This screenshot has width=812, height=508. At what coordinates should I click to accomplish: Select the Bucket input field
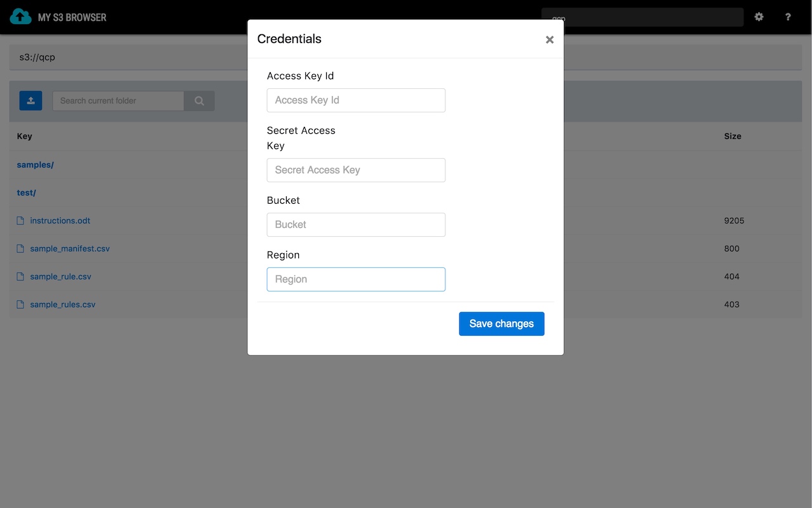(x=356, y=225)
